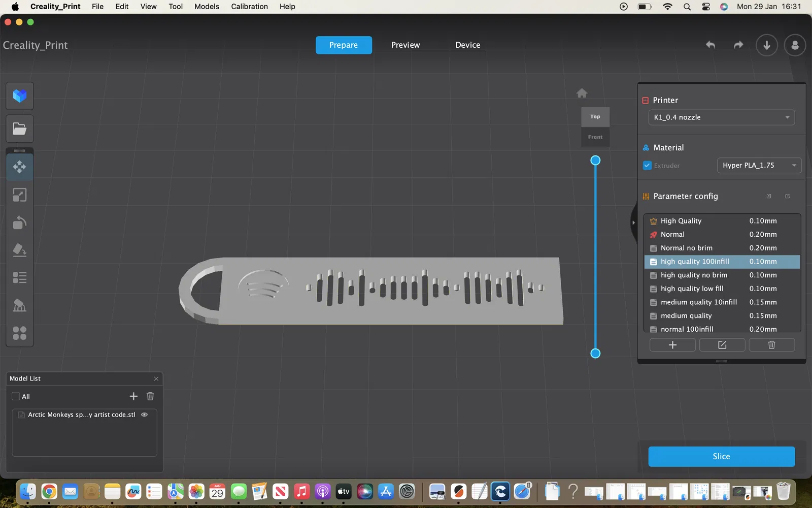Select Arctic Monkeys stl file in Model List
Viewport: 812px width, 508px height.
point(81,415)
